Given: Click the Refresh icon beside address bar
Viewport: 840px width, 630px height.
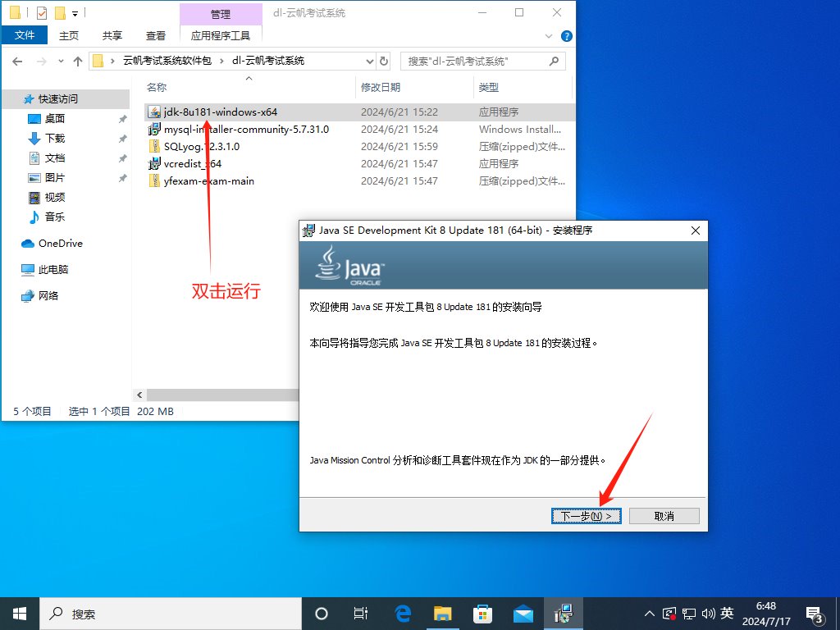Looking at the screenshot, I should [x=383, y=61].
